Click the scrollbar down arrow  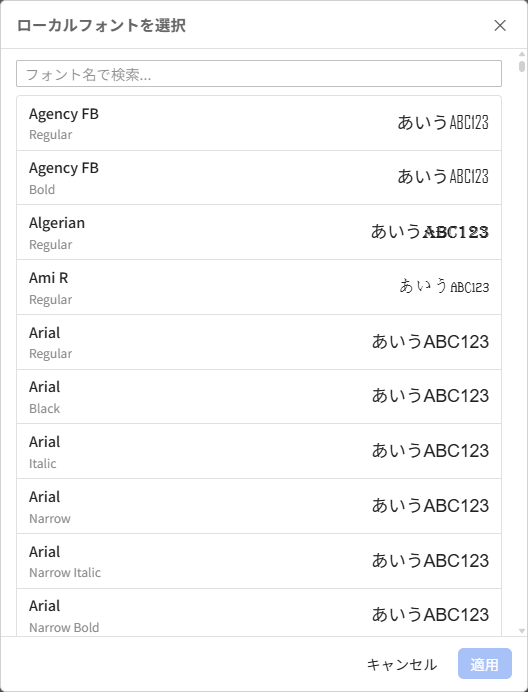point(522,631)
